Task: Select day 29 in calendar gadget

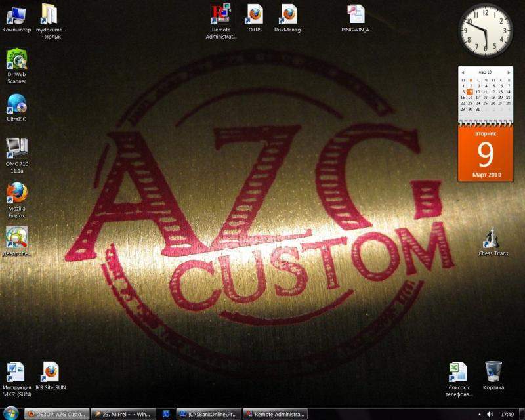Action: point(463,110)
